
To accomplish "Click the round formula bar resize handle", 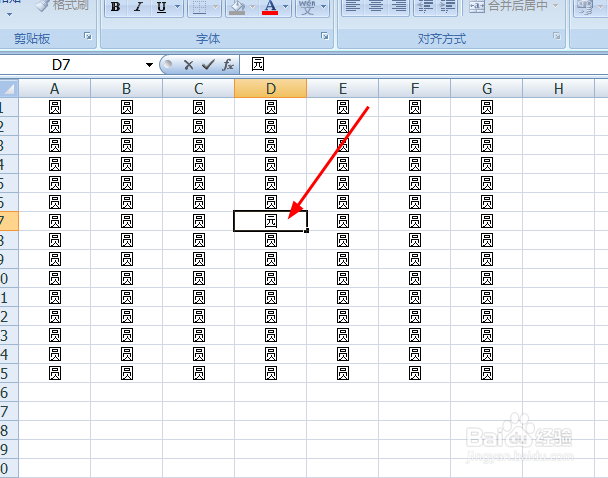I will click(x=168, y=64).
